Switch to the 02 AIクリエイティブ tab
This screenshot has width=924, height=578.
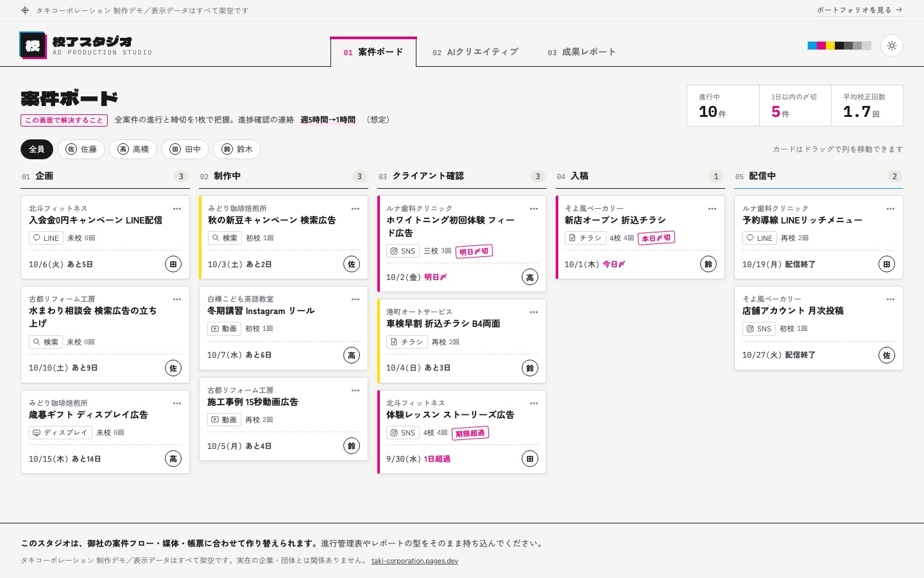pos(475,52)
